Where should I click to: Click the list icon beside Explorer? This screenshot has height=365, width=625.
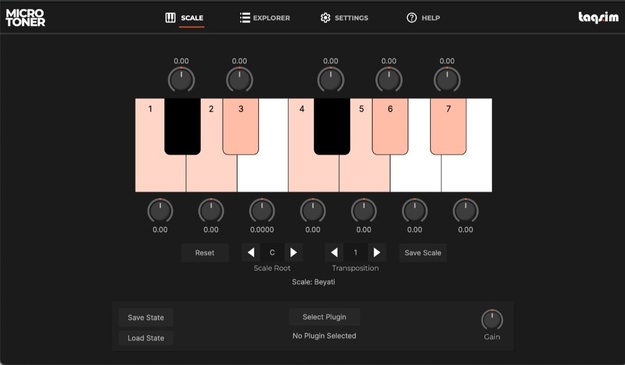[x=245, y=18]
